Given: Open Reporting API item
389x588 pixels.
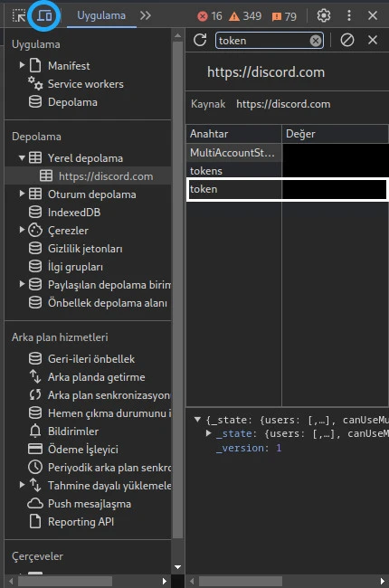Looking at the screenshot, I should (x=81, y=522).
